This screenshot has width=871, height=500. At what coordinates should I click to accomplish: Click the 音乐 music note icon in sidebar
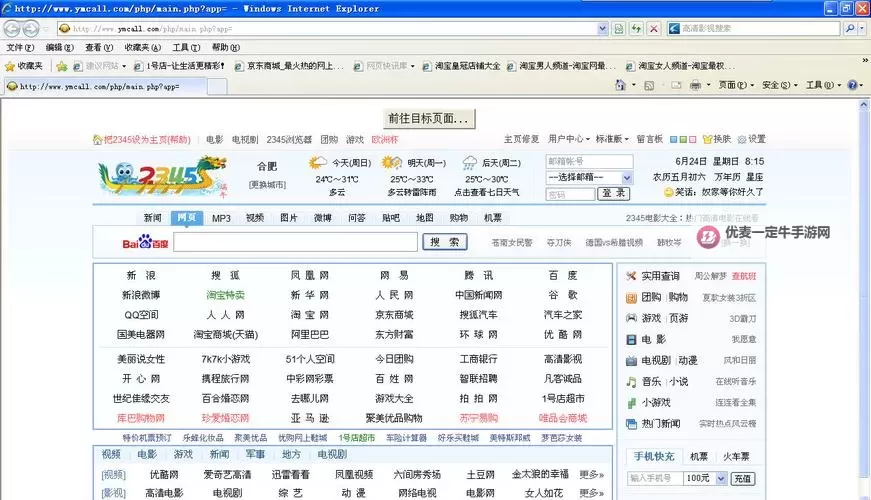point(631,382)
